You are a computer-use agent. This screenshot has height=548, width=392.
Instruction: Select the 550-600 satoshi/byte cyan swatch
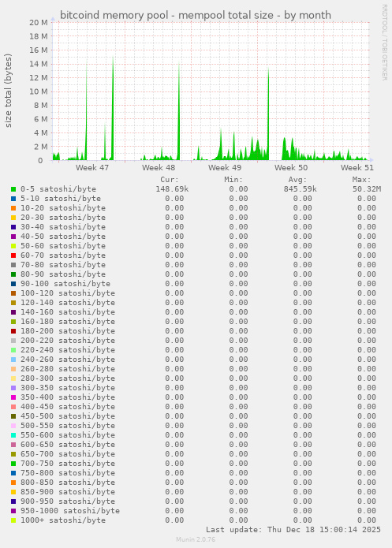pyautogui.click(x=13, y=434)
